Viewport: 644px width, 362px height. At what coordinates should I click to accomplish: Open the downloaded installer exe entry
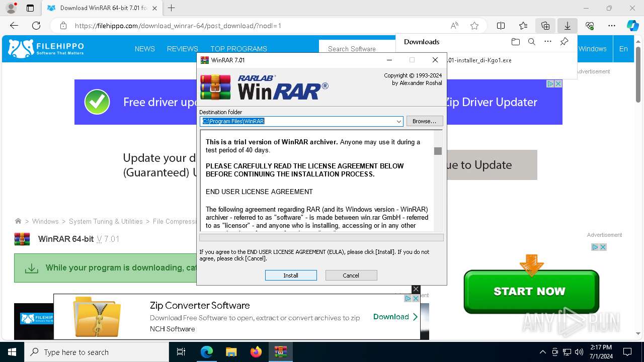click(x=479, y=60)
